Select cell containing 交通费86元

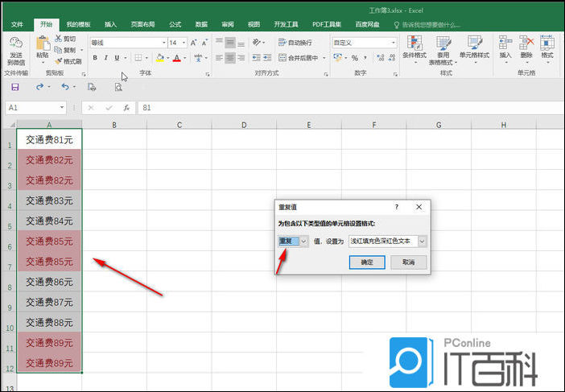(x=49, y=282)
